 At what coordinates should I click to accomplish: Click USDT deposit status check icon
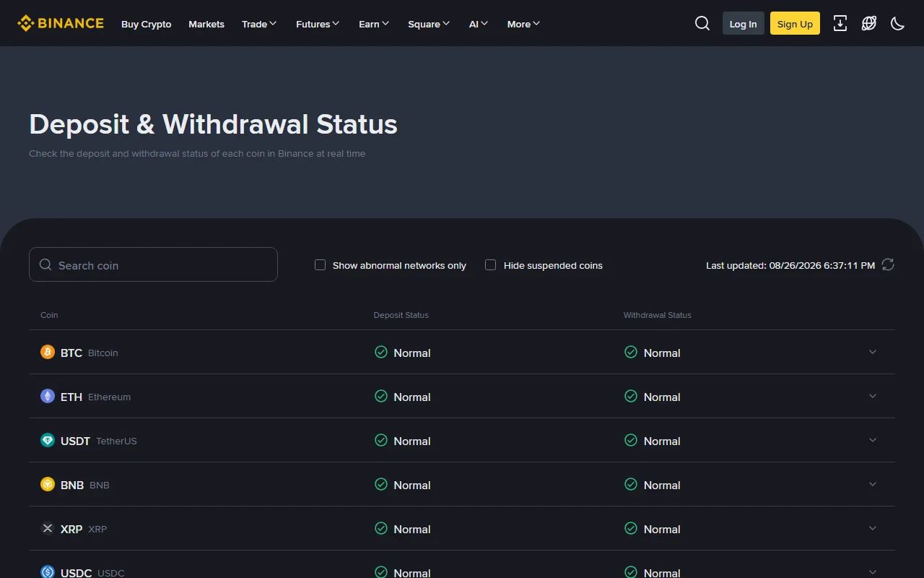point(381,441)
